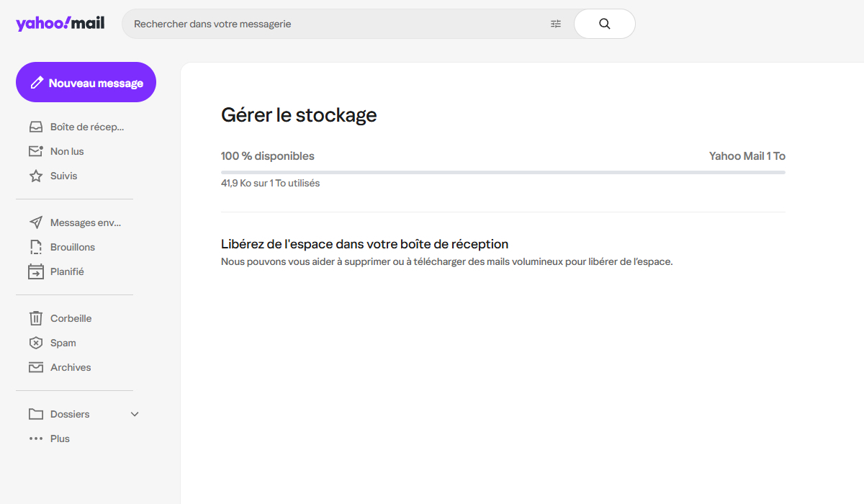Expand the Dossiers section chevron
The image size is (864, 504).
click(x=134, y=414)
